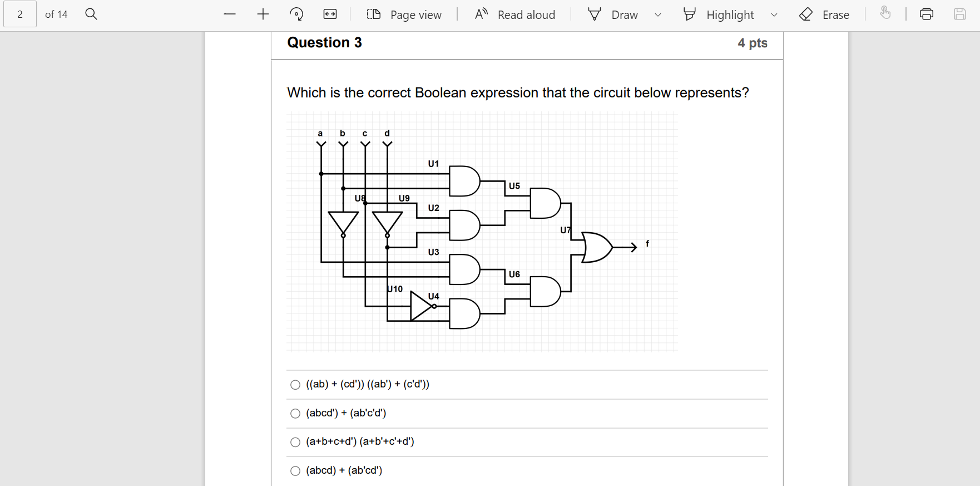
Task: Zoom in on the PDF
Action: coord(261,14)
